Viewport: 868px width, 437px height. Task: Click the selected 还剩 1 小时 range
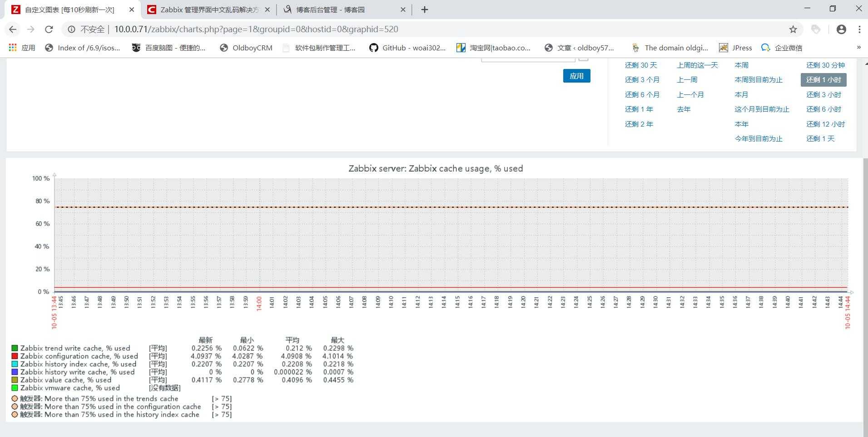pyautogui.click(x=823, y=80)
